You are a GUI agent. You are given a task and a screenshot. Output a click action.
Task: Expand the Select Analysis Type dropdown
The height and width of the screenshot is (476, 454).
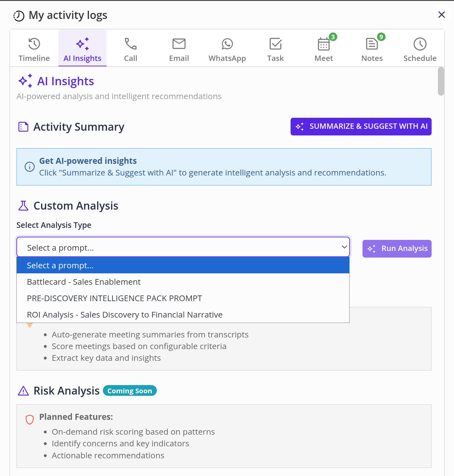pyautogui.click(x=183, y=247)
